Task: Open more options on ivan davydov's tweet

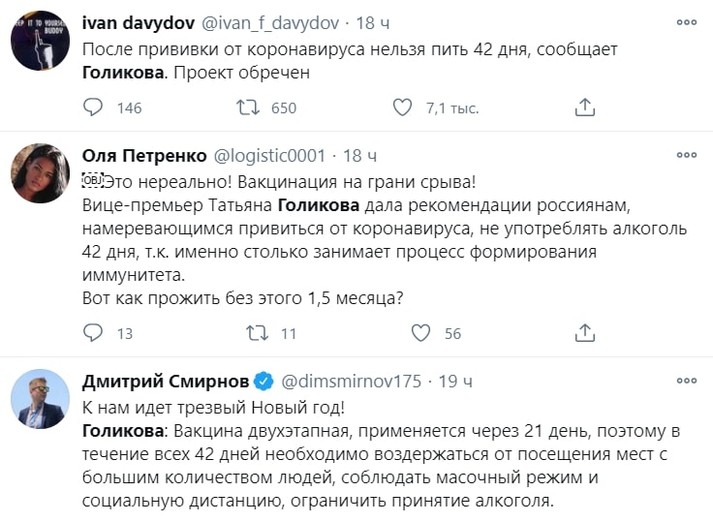Action: [x=686, y=21]
